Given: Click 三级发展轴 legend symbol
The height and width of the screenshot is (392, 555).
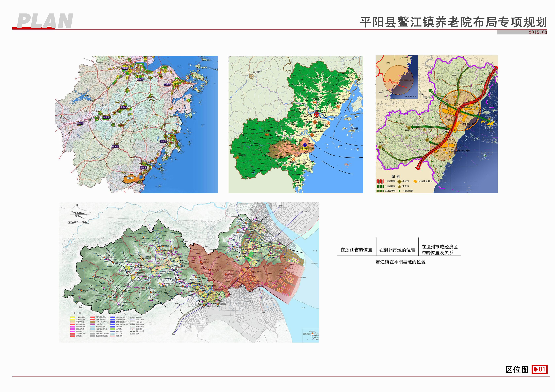Looking at the screenshot, I should pyautogui.click(x=380, y=191).
